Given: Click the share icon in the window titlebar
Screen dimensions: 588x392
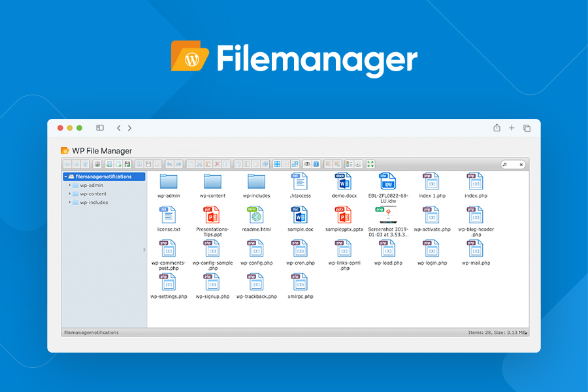Looking at the screenshot, I should 497,128.
